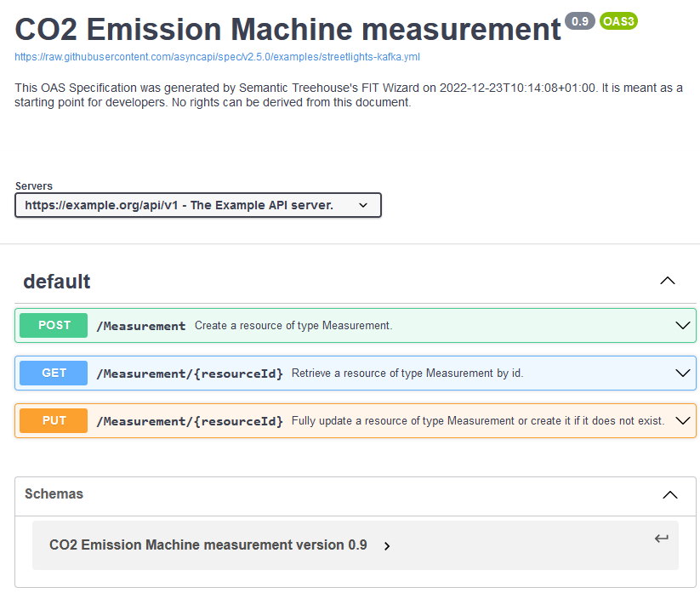Expand the POST /Measurement row arrow
This screenshot has width=700, height=593.
(683, 325)
